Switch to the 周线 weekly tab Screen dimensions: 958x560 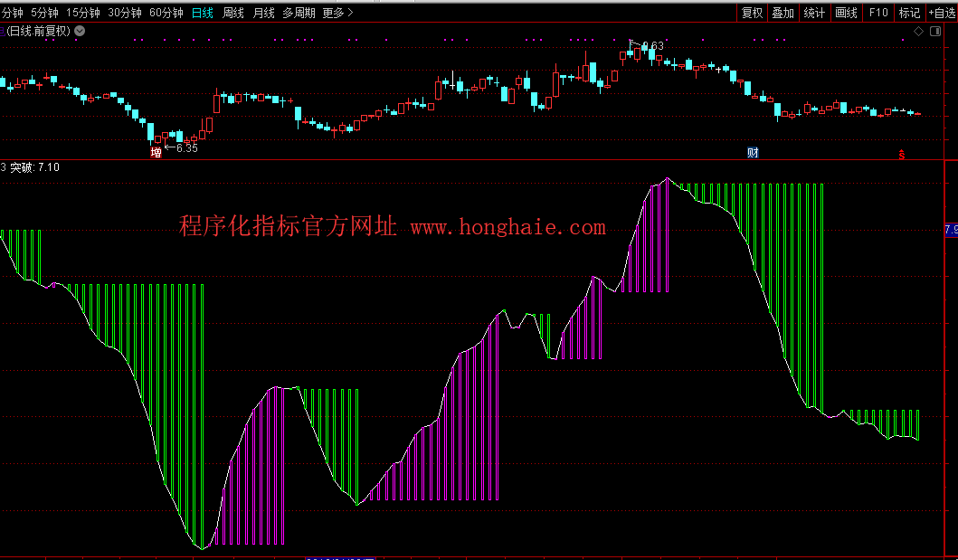233,13
